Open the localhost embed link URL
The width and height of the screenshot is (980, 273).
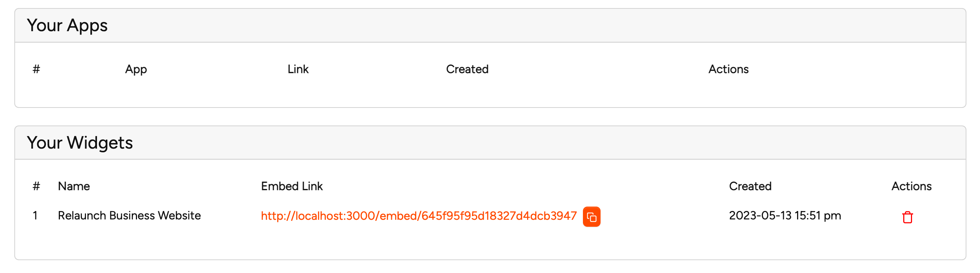[418, 216]
